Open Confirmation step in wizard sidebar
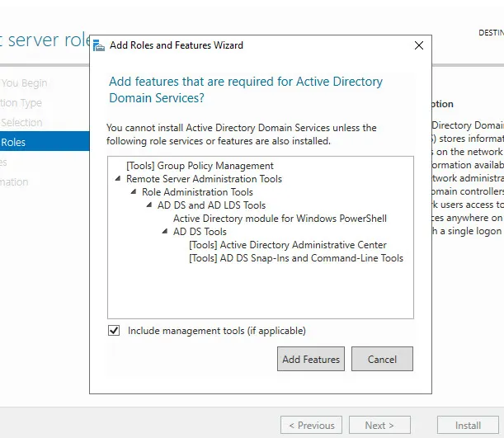Screen dimensions: 504x438 (14, 182)
